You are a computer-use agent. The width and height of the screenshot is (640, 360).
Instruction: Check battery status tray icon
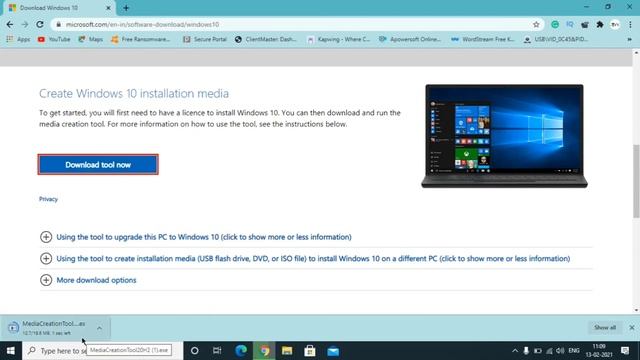(x=538, y=351)
